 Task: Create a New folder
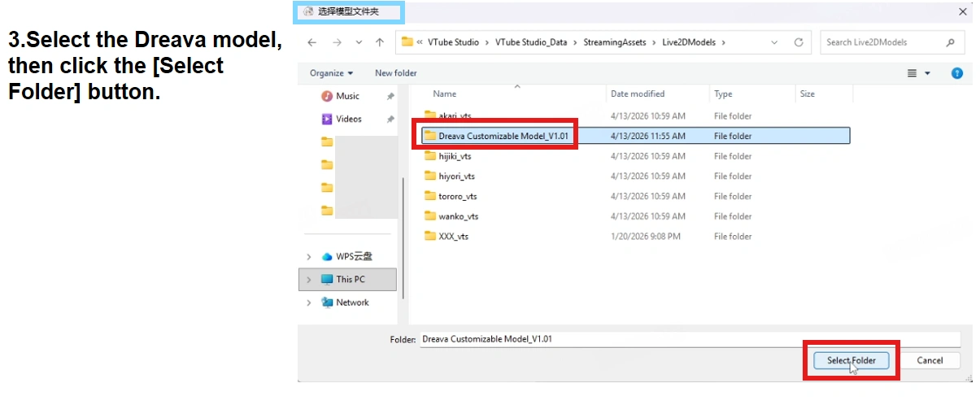396,73
